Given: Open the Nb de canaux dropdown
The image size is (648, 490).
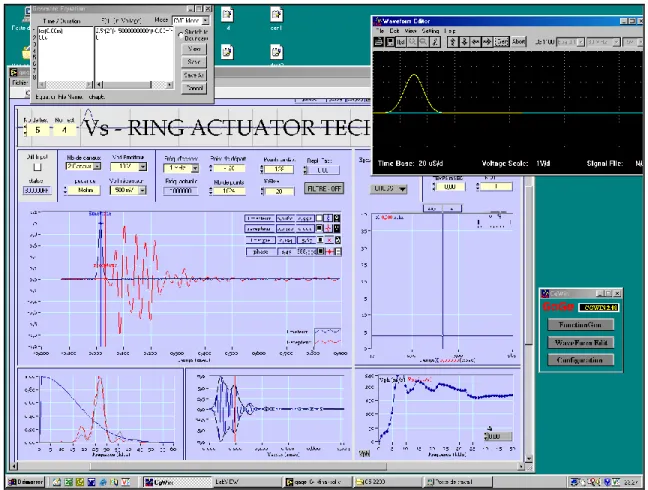Looking at the screenshot, I should 83,166.
